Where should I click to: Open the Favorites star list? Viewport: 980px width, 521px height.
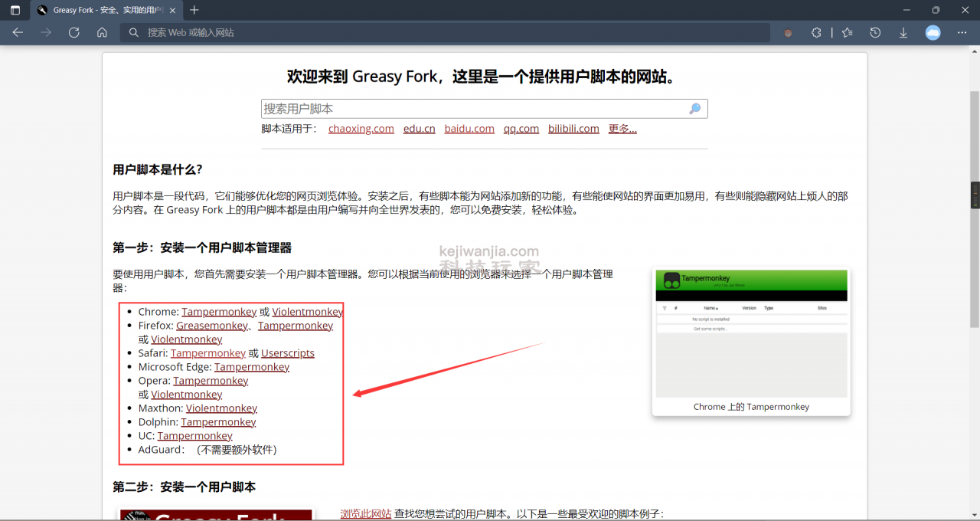pos(847,32)
